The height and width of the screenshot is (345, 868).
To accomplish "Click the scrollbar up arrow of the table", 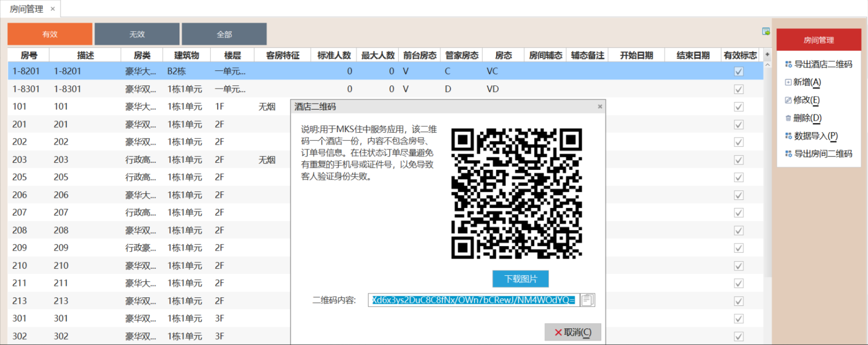I will coord(767,65).
